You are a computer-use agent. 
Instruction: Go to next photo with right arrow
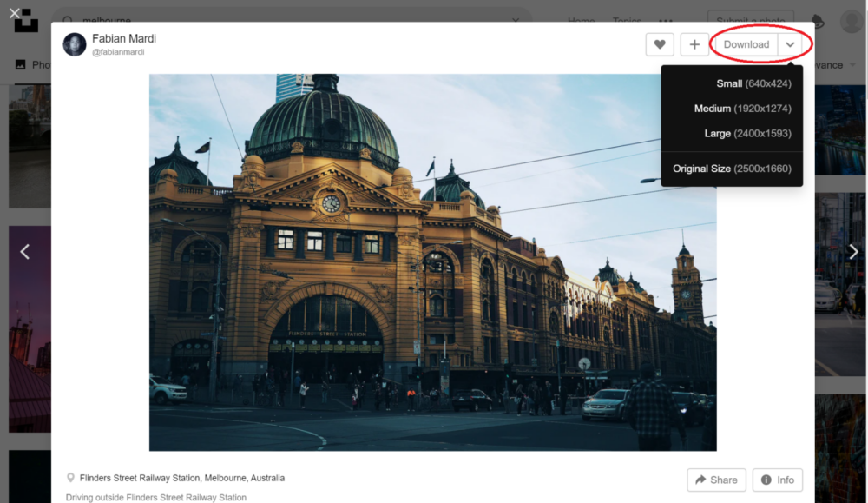click(853, 252)
